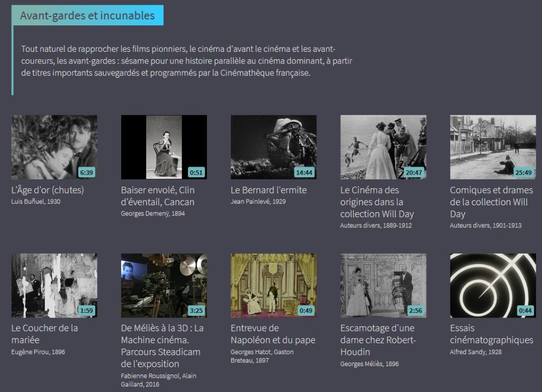Click the Escamotage d'une dame chez Robert-Houdin title

tap(378, 340)
